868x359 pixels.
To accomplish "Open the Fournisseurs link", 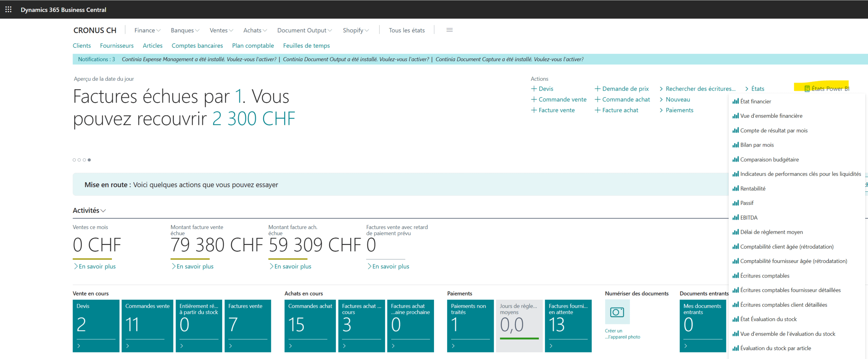I will (117, 45).
